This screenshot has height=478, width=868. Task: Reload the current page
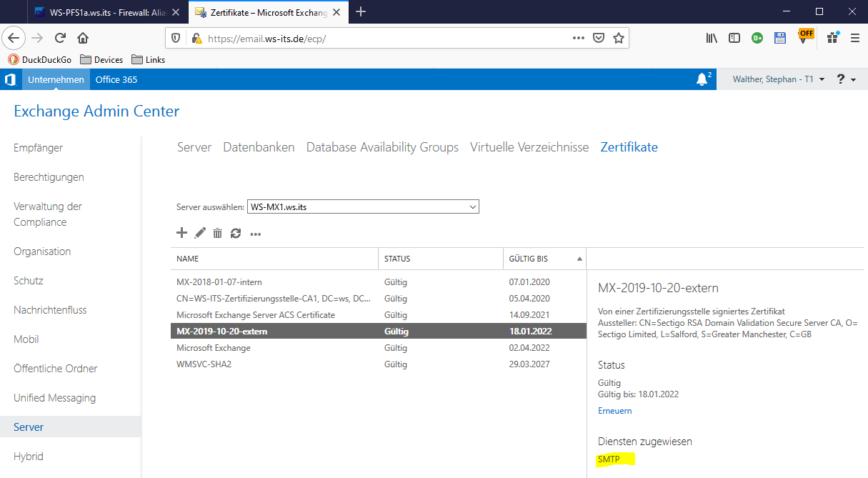coord(60,38)
